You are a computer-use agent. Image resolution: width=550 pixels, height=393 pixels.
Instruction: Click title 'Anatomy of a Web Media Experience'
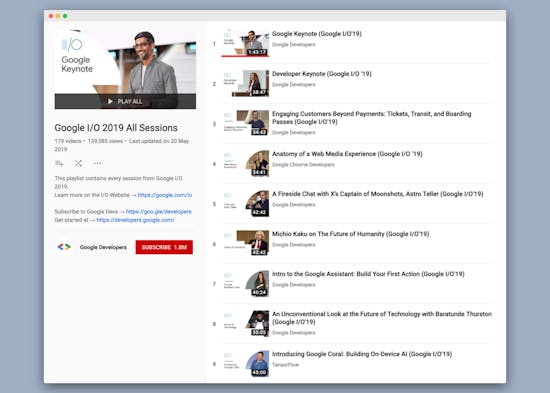click(x=347, y=154)
